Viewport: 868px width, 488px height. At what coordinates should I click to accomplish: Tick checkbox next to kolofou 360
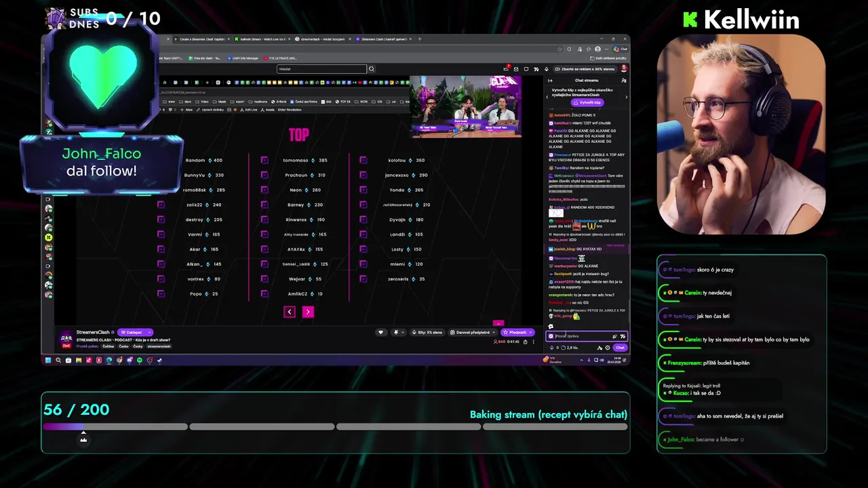point(363,161)
